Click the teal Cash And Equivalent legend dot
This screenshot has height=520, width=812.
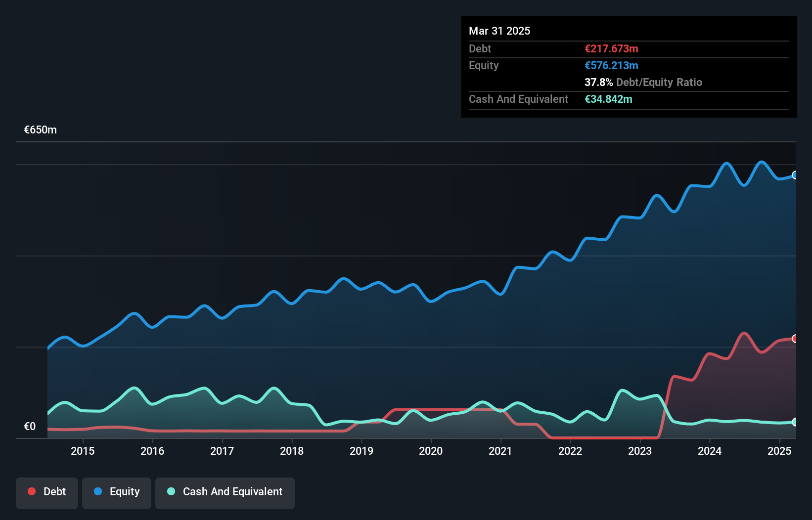pos(171,491)
